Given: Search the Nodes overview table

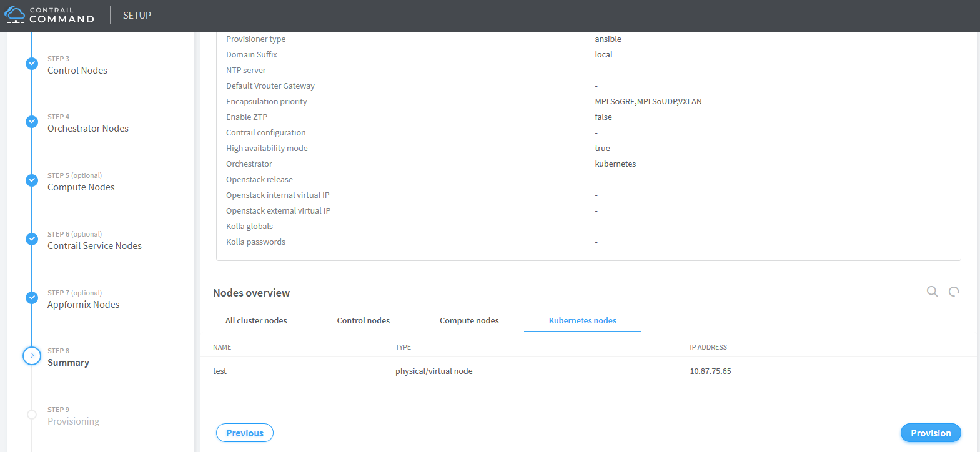Looking at the screenshot, I should pos(932,292).
